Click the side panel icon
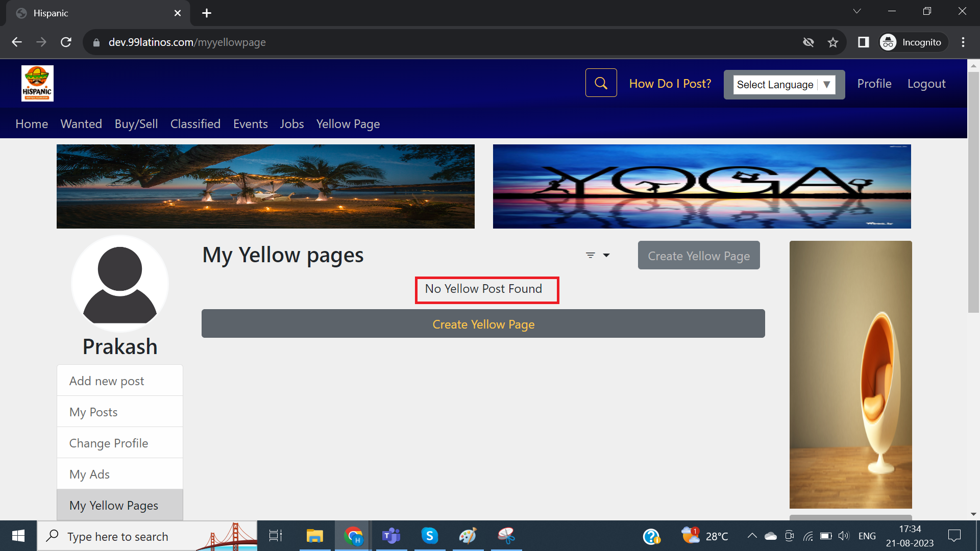Viewport: 980px width, 551px height. [x=863, y=42]
